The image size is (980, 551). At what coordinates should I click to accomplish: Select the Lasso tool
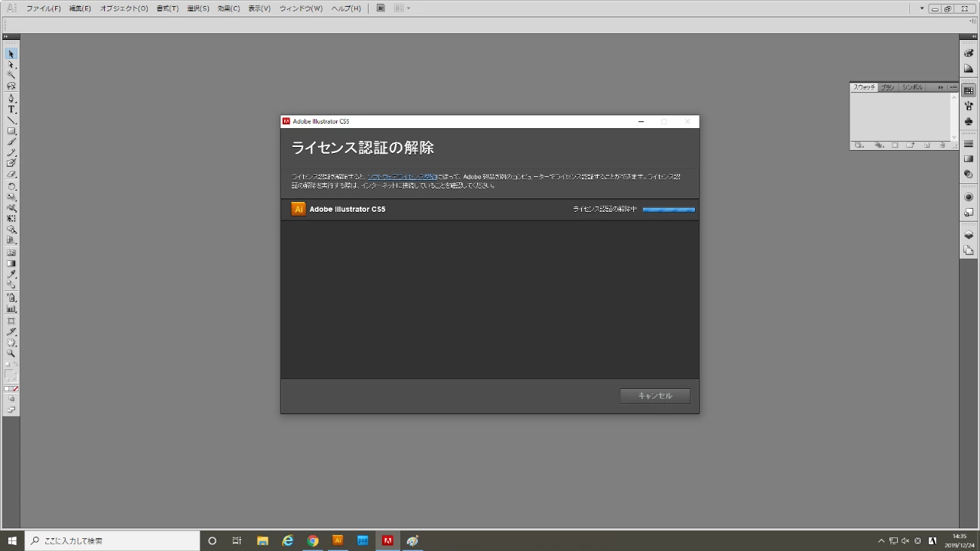(11, 86)
